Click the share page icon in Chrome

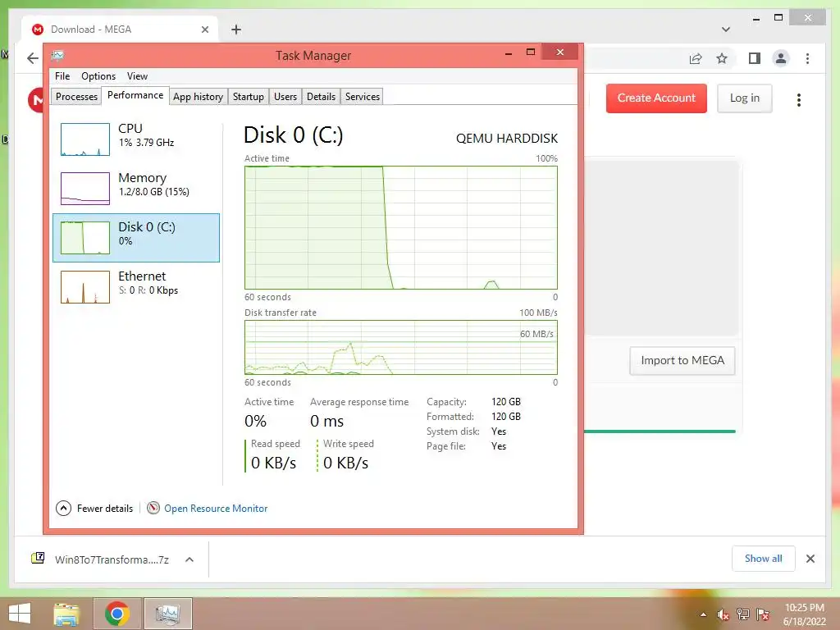[x=696, y=58]
